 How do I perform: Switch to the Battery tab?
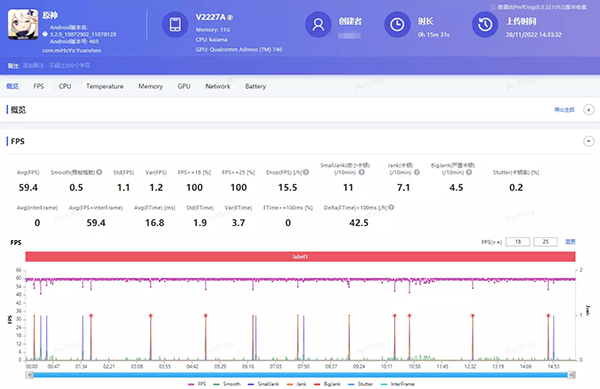click(x=256, y=86)
